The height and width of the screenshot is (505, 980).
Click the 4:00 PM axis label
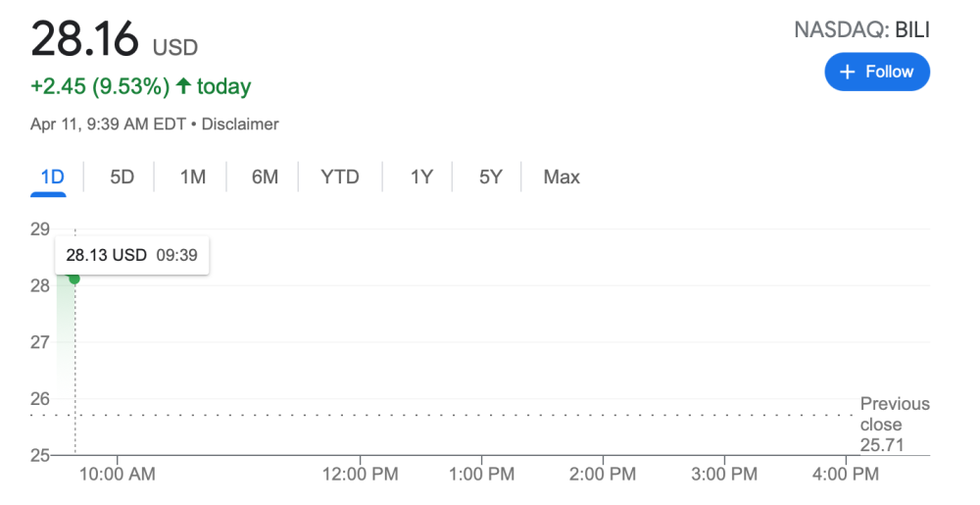tap(846, 474)
